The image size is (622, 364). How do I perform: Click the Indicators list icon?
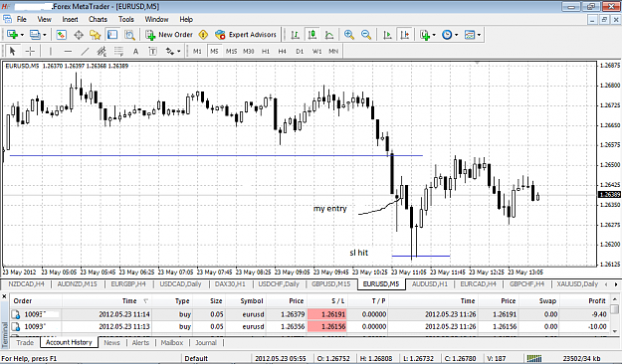425,35
